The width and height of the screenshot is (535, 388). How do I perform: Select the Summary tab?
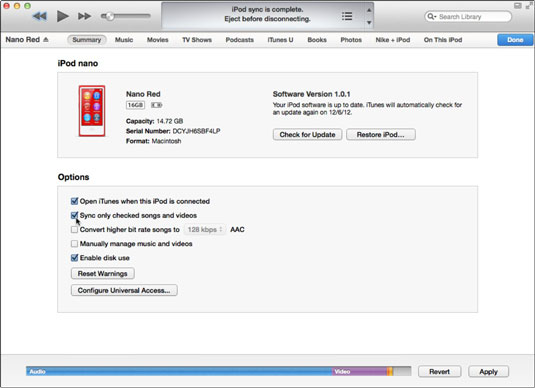[x=87, y=40]
